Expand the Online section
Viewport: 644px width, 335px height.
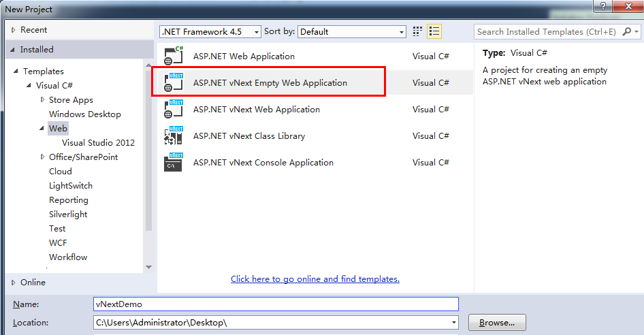[x=13, y=283]
